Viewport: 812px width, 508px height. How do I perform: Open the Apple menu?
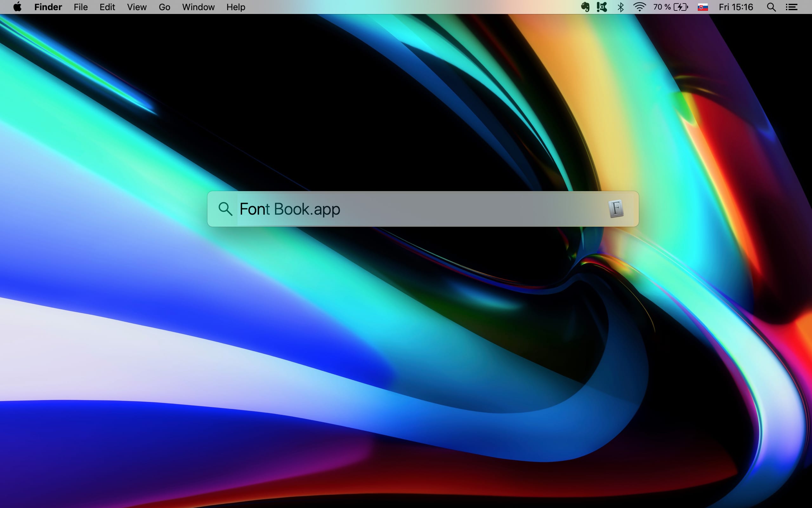17,7
